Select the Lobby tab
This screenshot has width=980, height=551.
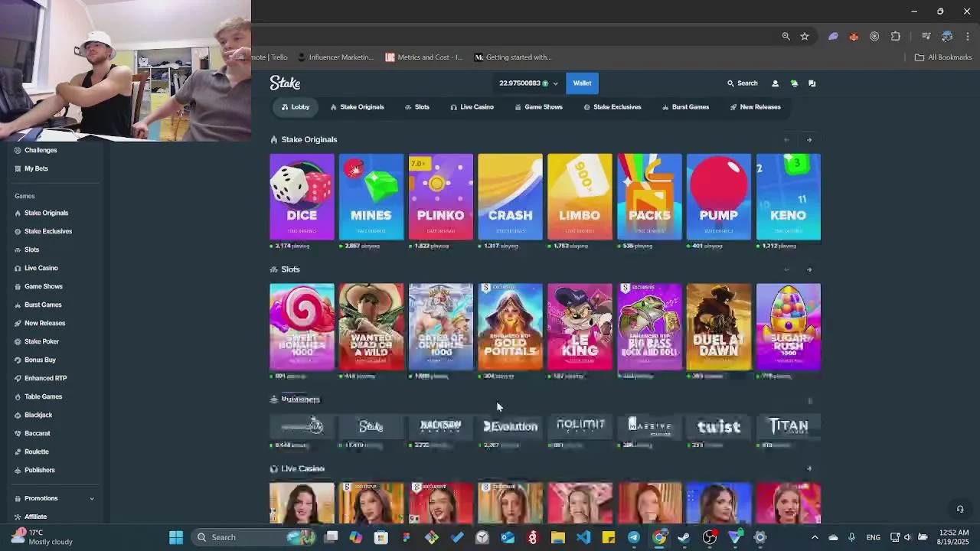295,107
